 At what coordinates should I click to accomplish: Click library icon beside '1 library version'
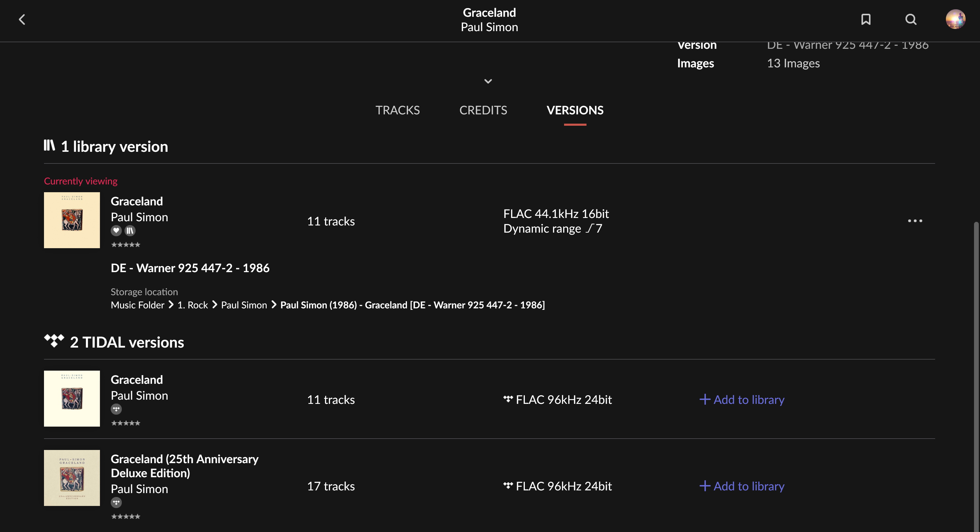(49, 145)
